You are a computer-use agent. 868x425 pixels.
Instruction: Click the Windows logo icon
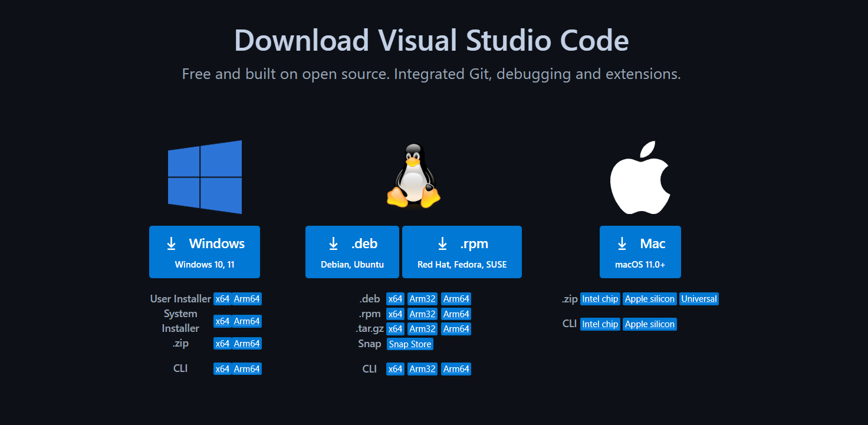205,177
